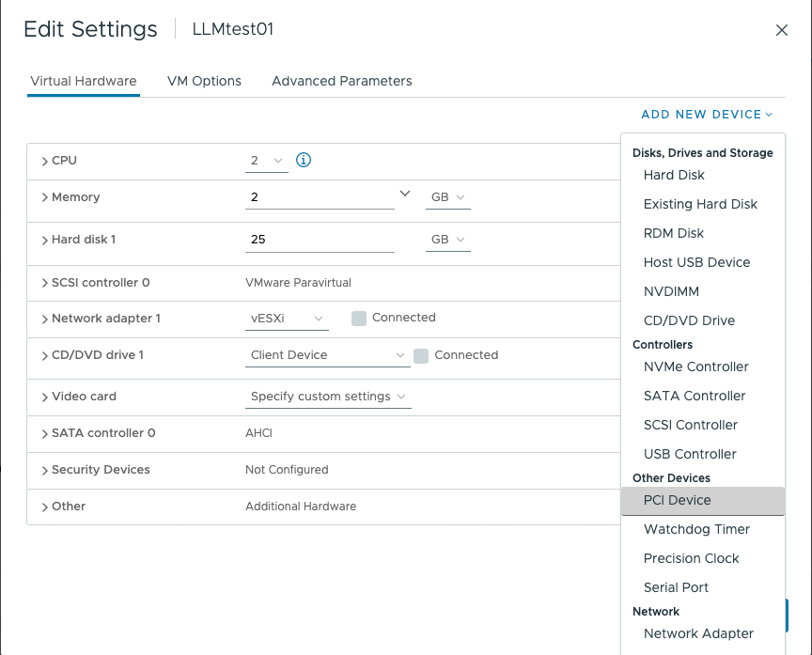The image size is (812, 655).
Task: Expand the Security Devices row
Action: click(45, 470)
